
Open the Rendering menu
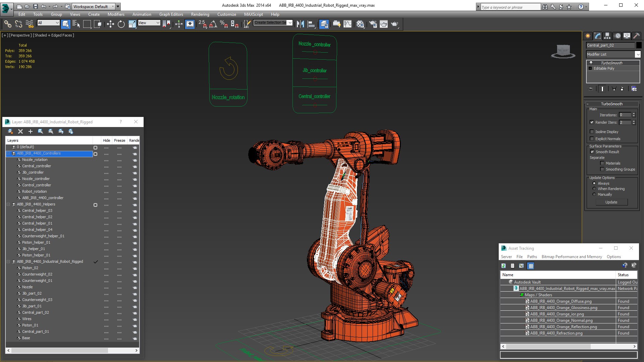click(x=200, y=14)
